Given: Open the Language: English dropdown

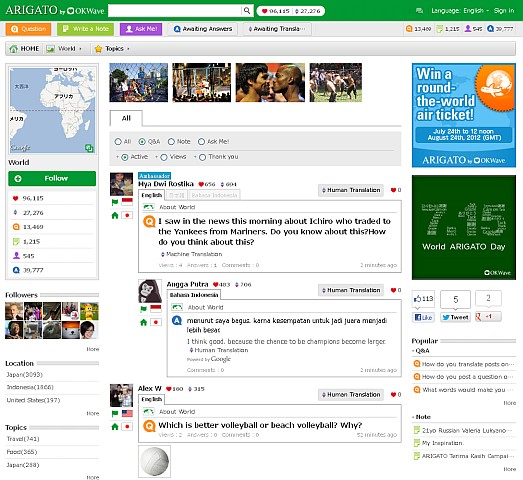Looking at the screenshot, I should click(460, 11).
